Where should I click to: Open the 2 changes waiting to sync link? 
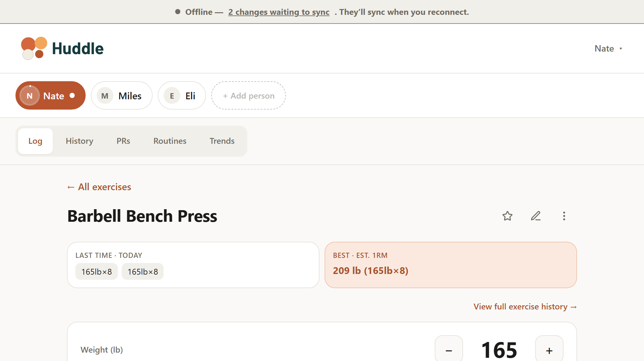[x=279, y=12]
